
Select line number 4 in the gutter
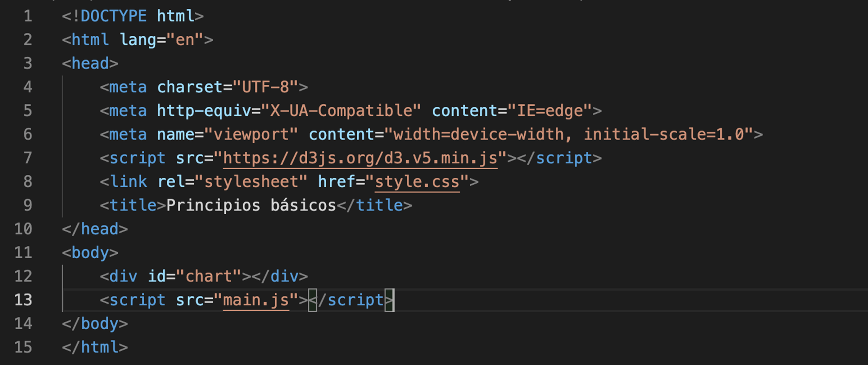[28, 87]
